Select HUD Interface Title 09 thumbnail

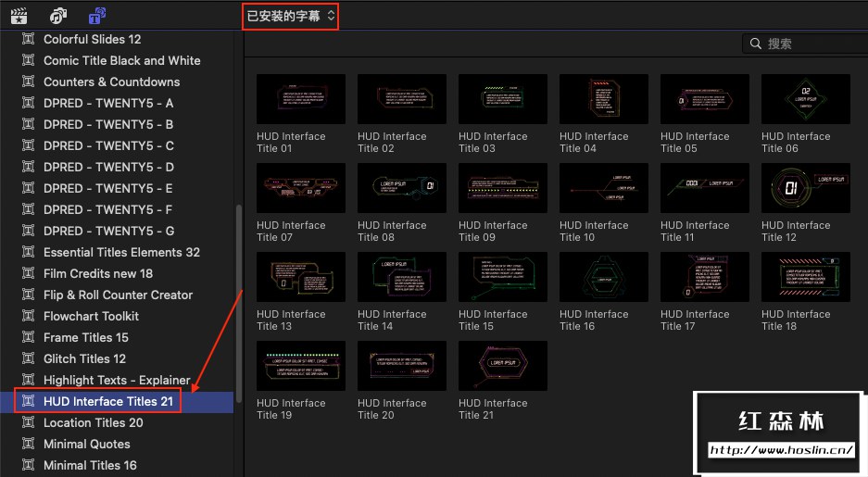point(503,188)
